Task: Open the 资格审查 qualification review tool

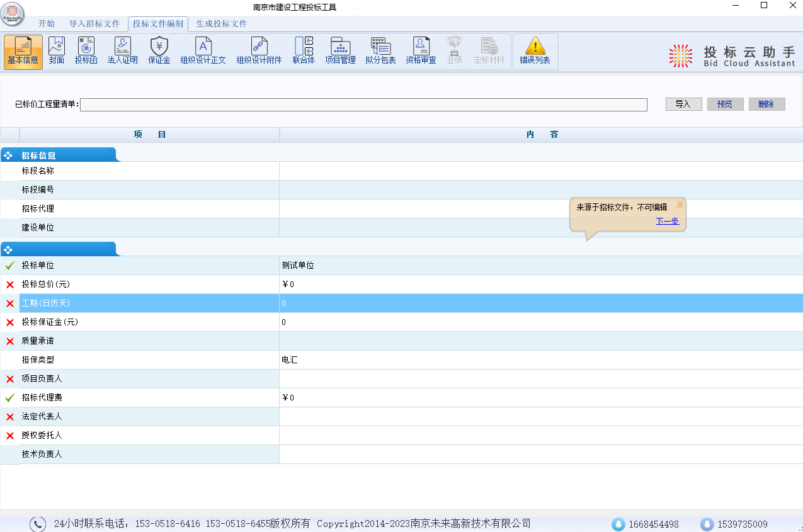Action: click(421, 52)
